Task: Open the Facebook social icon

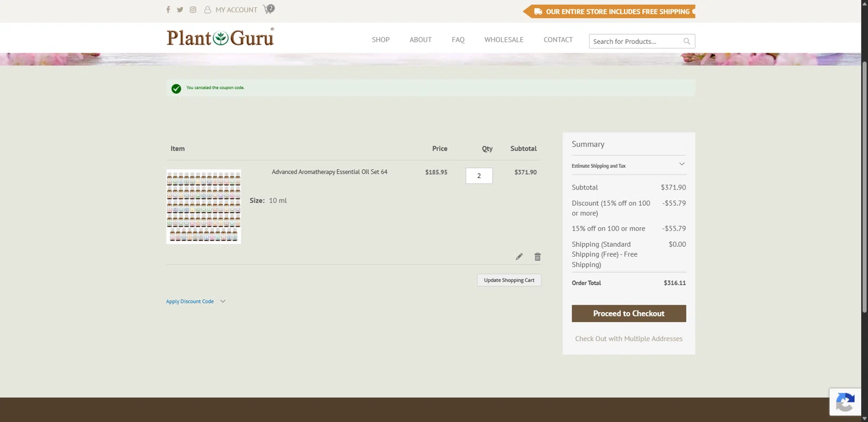Action: [168, 10]
